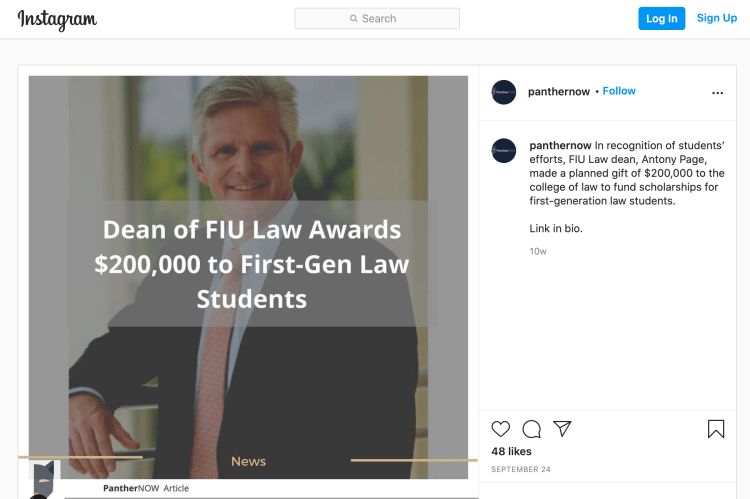This screenshot has height=499, width=750.
Task: Click the September 24 post date
Action: pos(520,470)
